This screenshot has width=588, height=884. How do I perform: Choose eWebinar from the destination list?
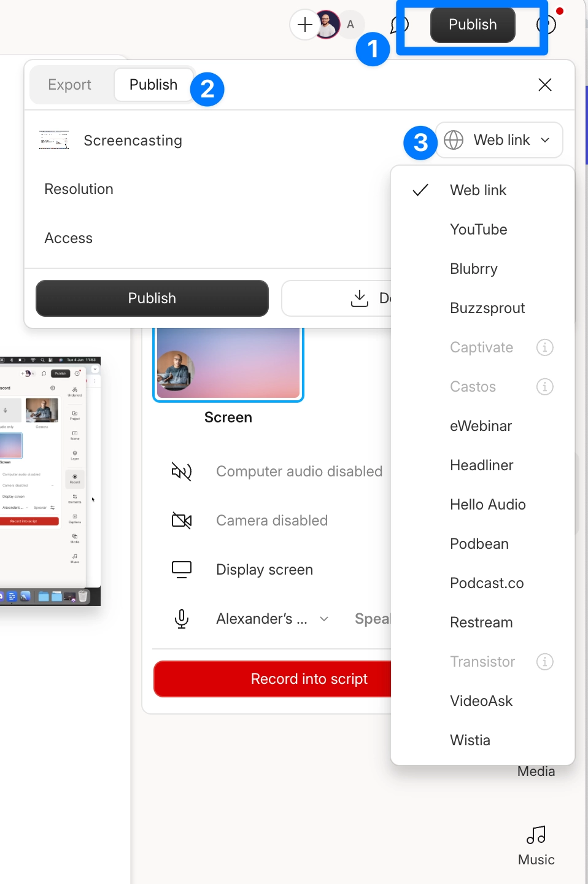click(x=482, y=426)
